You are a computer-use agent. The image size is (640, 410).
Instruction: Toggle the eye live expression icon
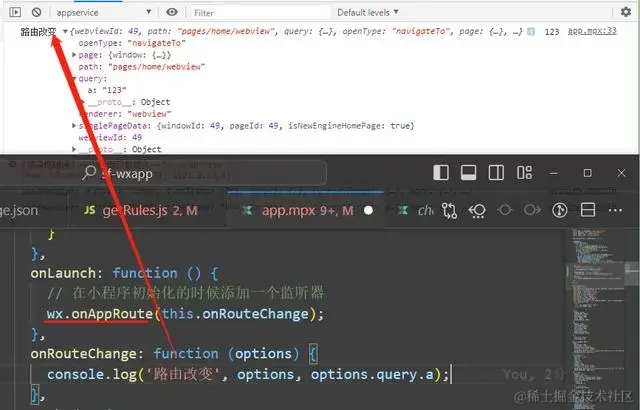pos(172,12)
